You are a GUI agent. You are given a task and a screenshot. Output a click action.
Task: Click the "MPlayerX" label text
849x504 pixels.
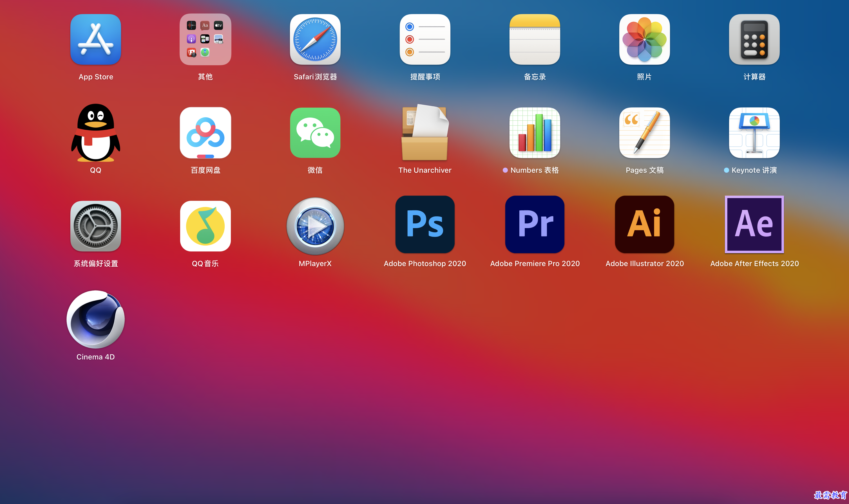pyautogui.click(x=315, y=264)
